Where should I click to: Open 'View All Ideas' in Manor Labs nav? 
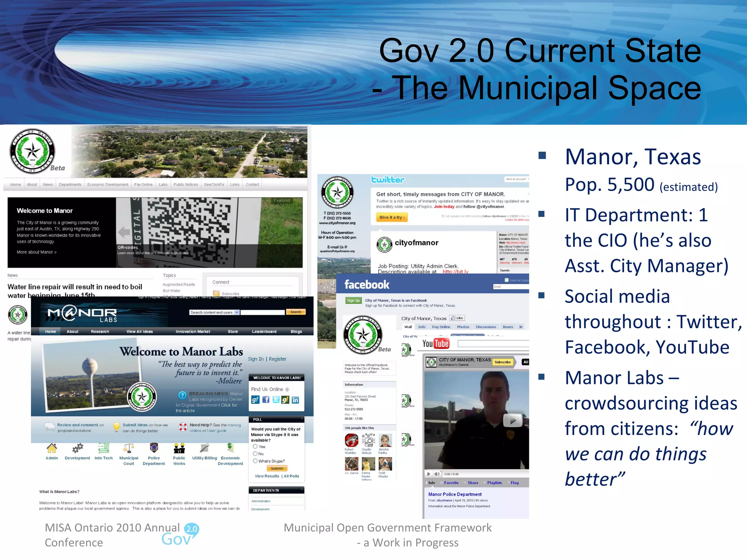click(x=140, y=331)
